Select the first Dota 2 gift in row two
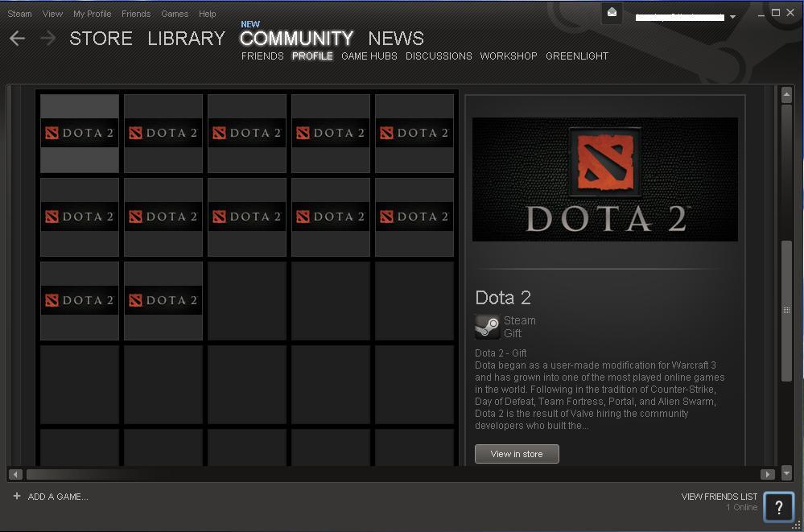804x532 pixels. click(x=80, y=217)
